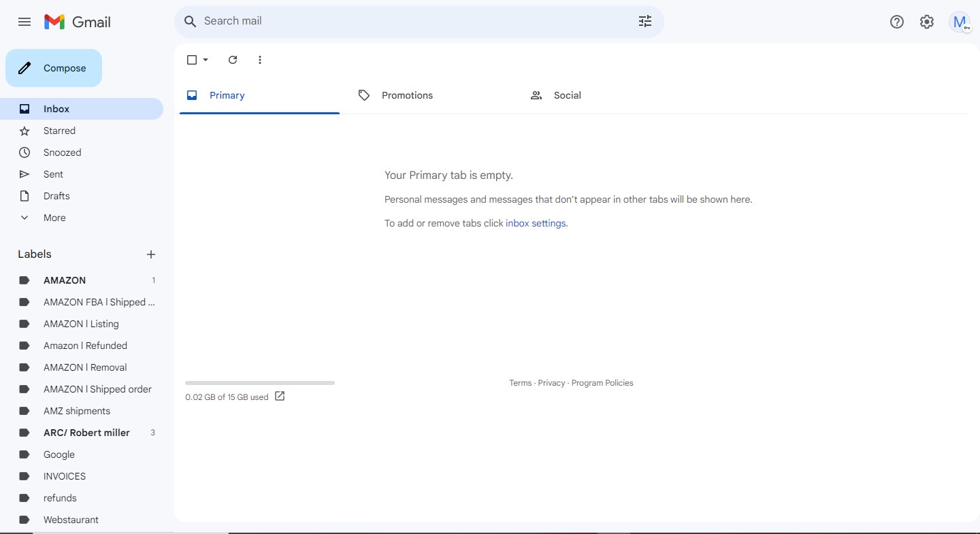Open Settings gear icon
The width and height of the screenshot is (980, 534).
point(927,22)
